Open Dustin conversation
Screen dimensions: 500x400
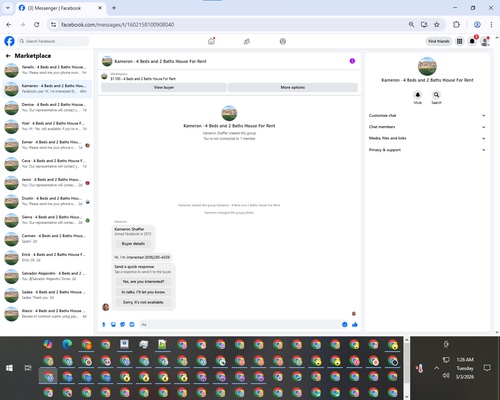[x=47, y=201]
